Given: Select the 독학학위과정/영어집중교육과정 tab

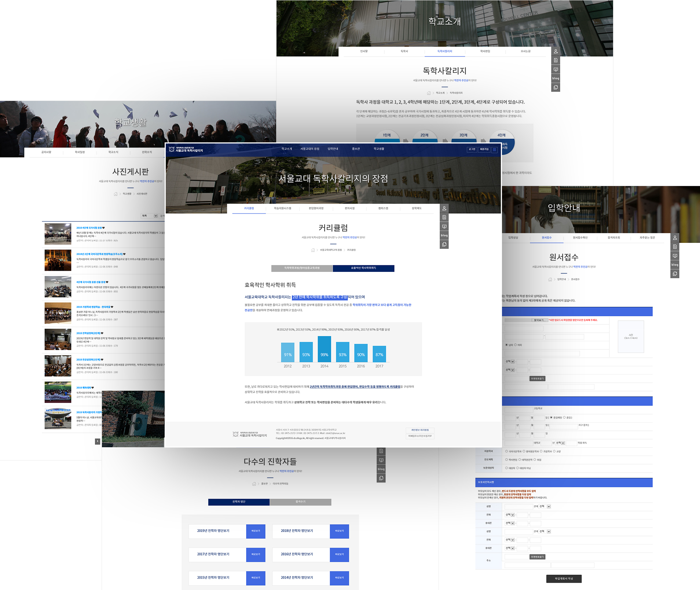Looking at the screenshot, I should coord(302,268).
